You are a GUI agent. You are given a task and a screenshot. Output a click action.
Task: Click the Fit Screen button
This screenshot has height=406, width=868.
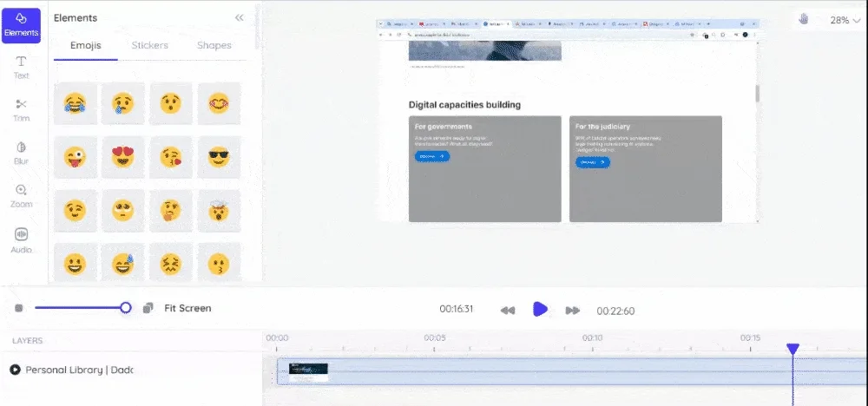(x=187, y=308)
